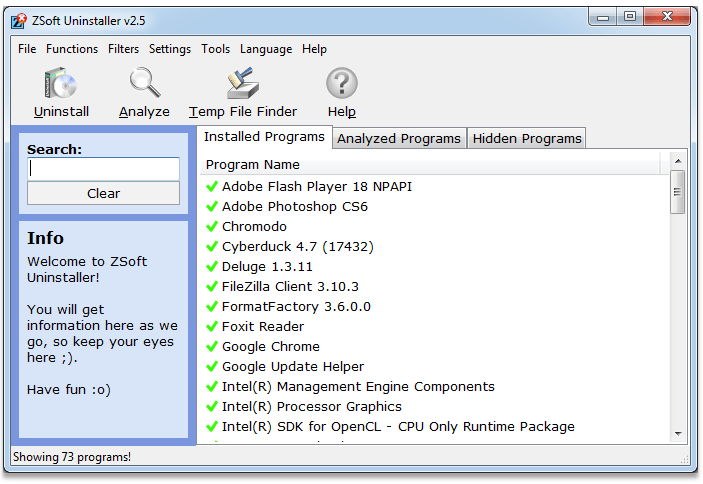Select FileZilla Client 3.10.3 entry
The image size is (703, 484).
point(290,286)
